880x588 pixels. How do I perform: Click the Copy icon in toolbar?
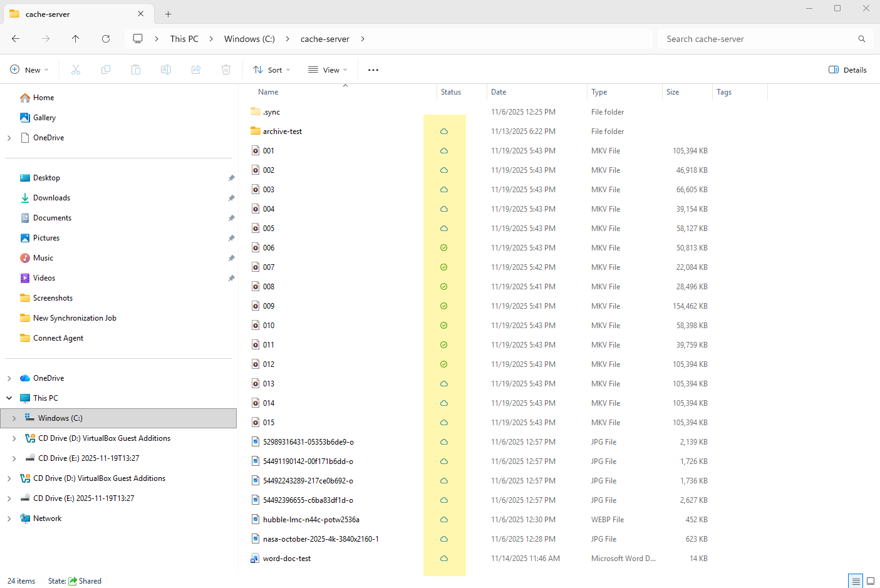pos(106,70)
